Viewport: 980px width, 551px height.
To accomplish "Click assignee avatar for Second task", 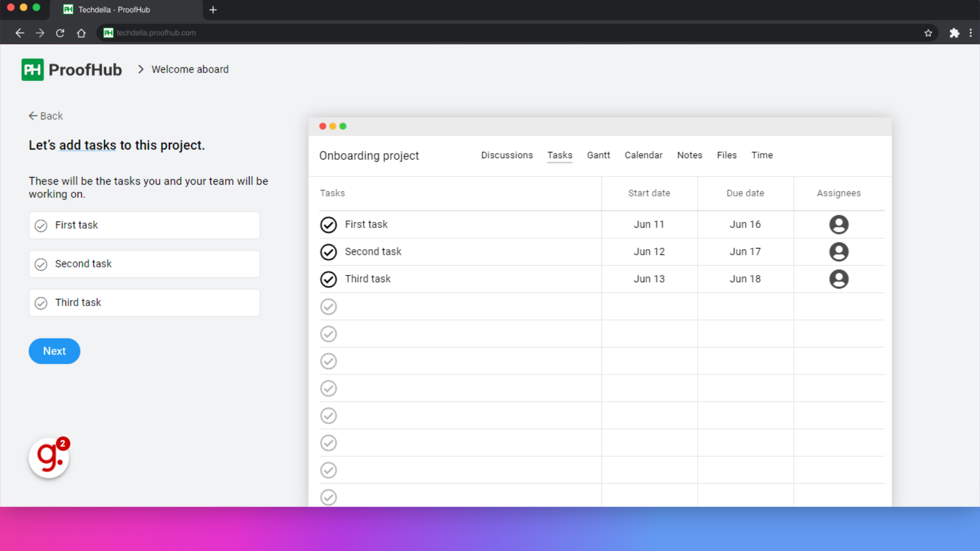I will (x=838, y=252).
